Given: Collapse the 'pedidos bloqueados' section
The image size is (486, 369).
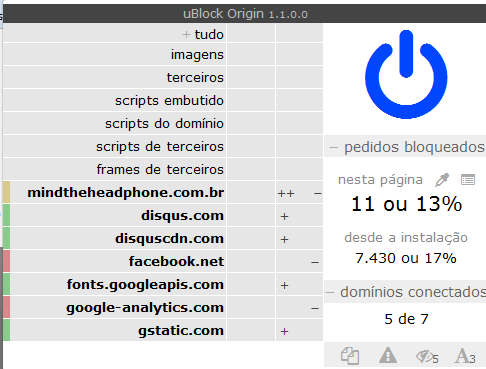Looking at the screenshot, I should [x=405, y=147].
